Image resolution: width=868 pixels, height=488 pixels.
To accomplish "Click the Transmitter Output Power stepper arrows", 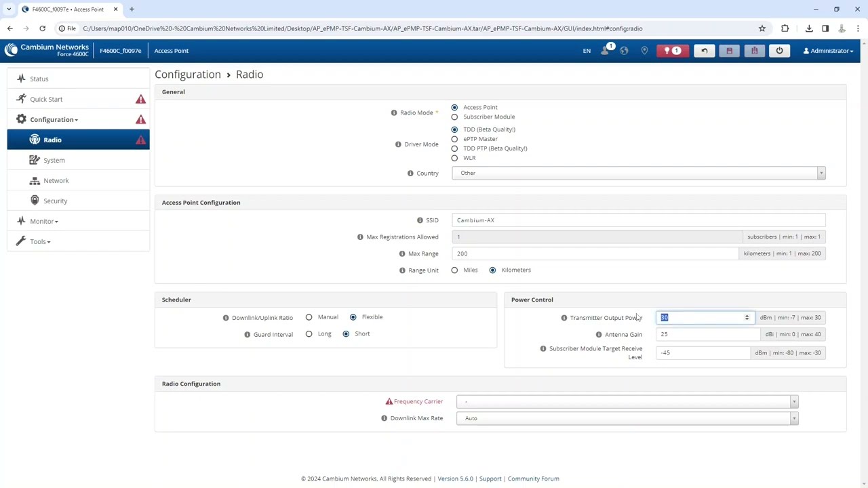I will pyautogui.click(x=747, y=317).
